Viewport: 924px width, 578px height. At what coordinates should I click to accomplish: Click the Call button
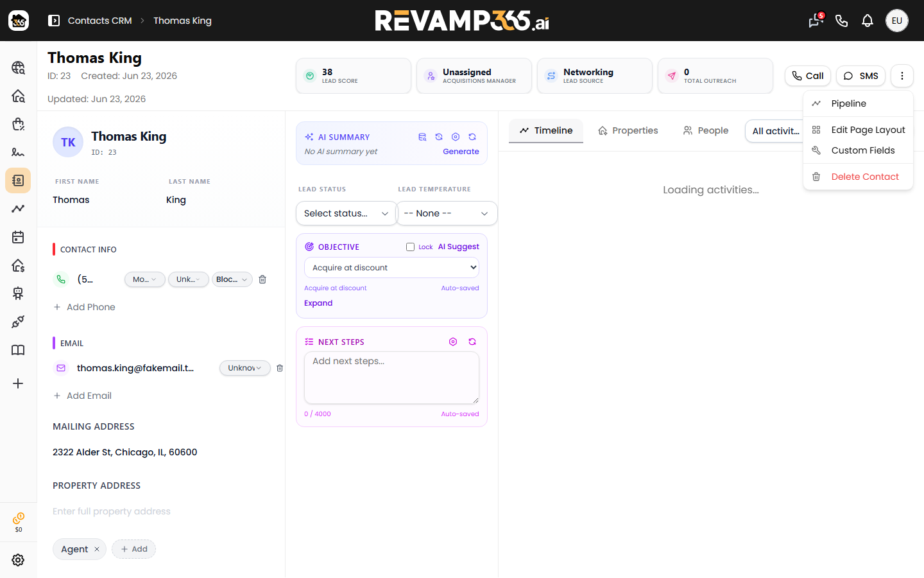[x=808, y=76]
